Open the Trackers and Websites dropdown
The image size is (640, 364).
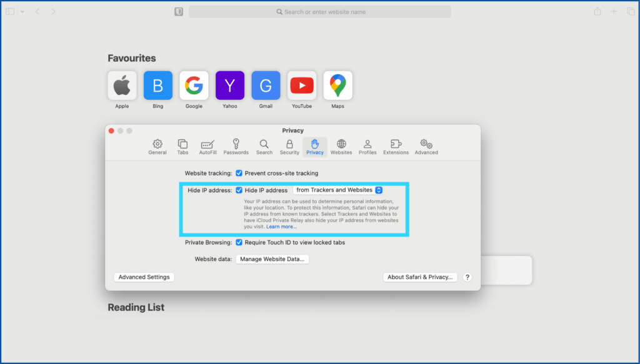(338, 190)
